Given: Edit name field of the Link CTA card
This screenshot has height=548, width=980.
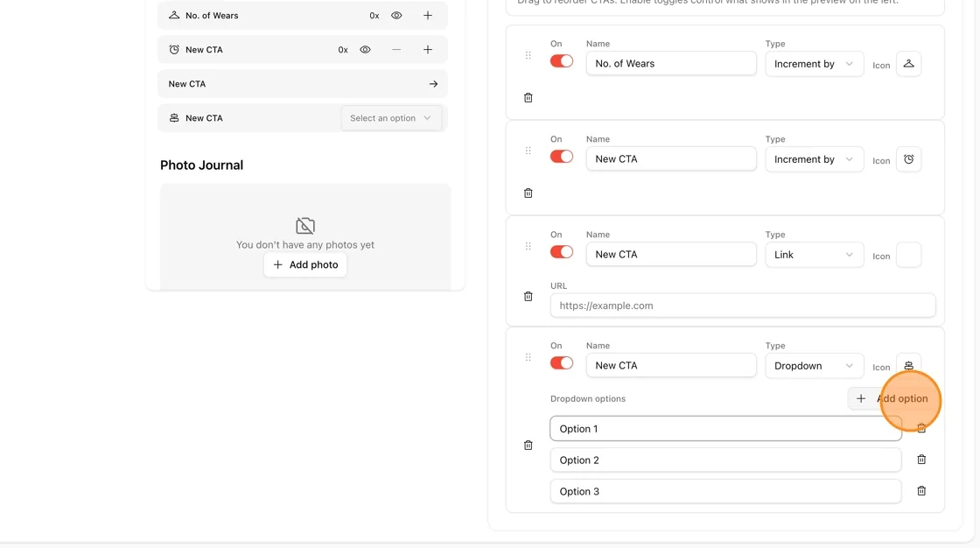Looking at the screenshot, I should tap(670, 254).
